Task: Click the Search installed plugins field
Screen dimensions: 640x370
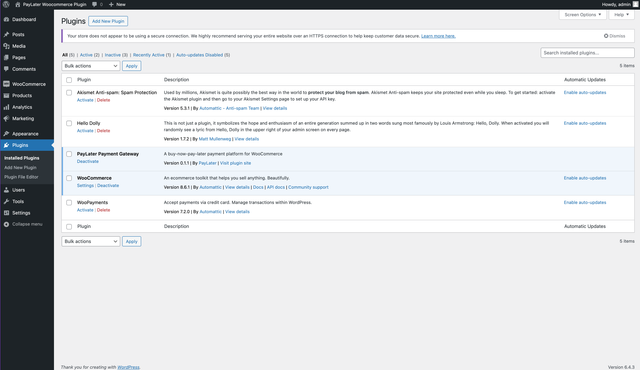Action: pos(587,53)
